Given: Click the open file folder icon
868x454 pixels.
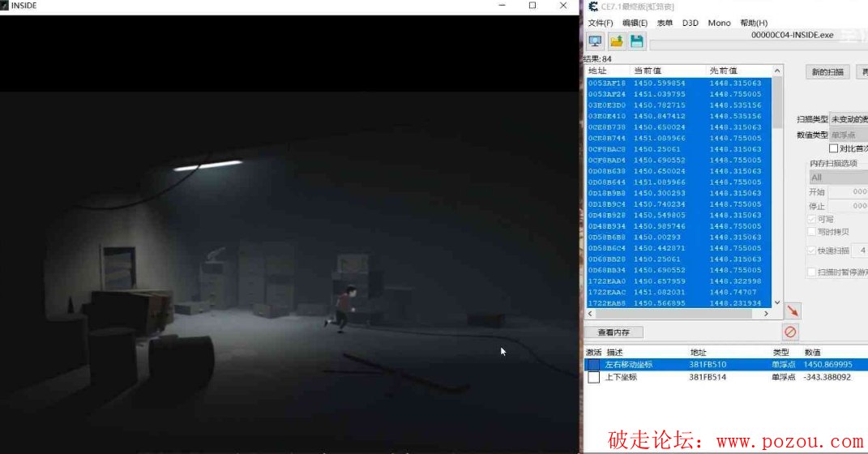Looking at the screenshot, I should coord(616,41).
